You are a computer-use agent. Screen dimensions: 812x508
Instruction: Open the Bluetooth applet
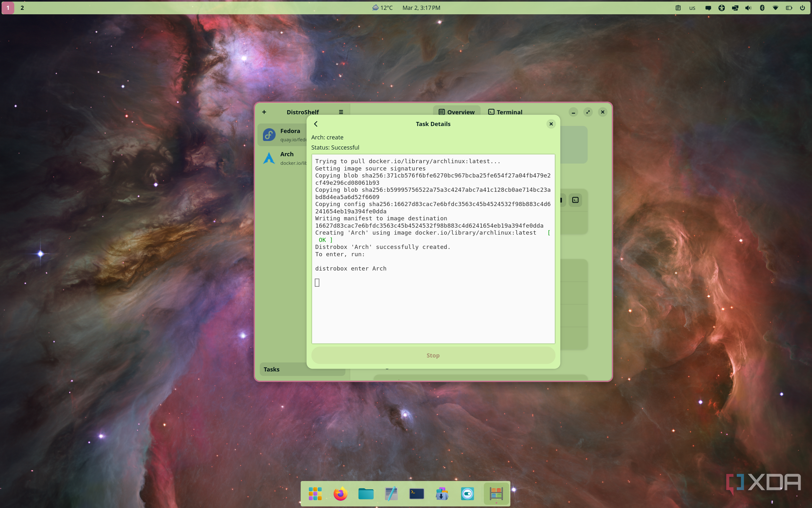coord(762,8)
